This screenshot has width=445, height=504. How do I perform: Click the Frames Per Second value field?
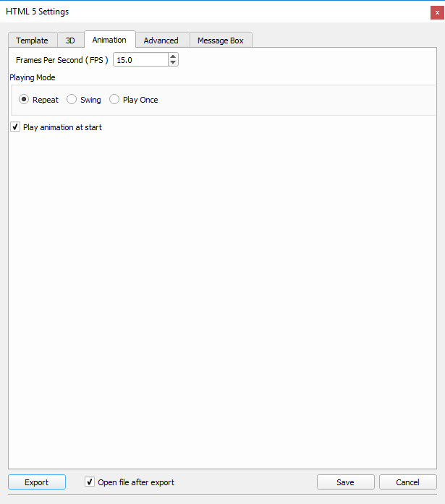(140, 60)
